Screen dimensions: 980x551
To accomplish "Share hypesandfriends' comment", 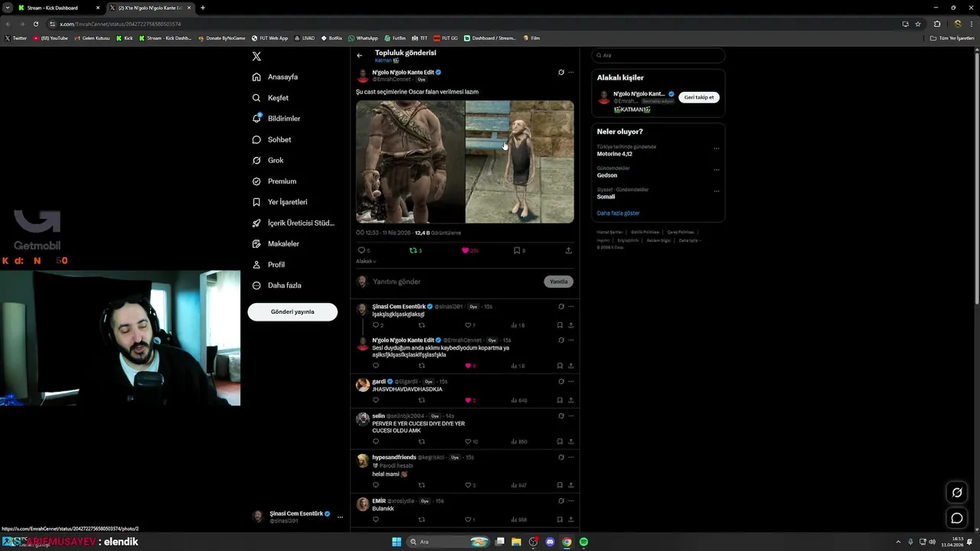I will click(x=570, y=485).
